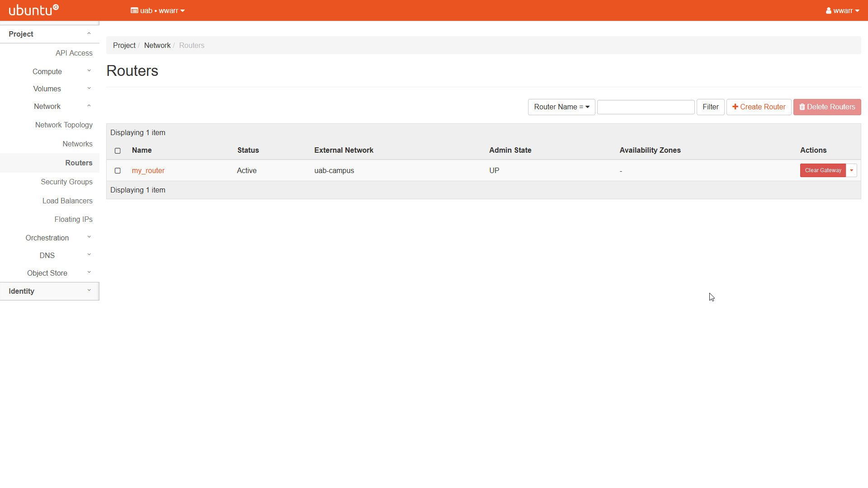This screenshot has width=868, height=488.
Task: Open API Access page
Action: pos(74,53)
